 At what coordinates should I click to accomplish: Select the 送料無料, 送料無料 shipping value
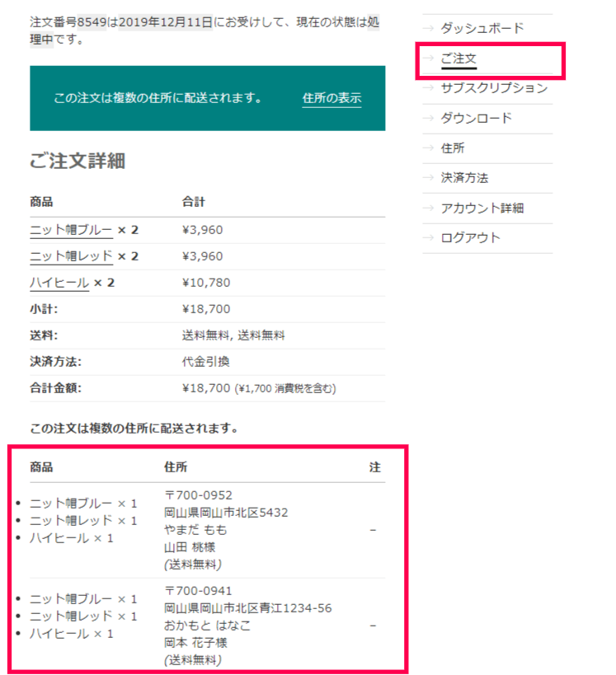point(233,335)
